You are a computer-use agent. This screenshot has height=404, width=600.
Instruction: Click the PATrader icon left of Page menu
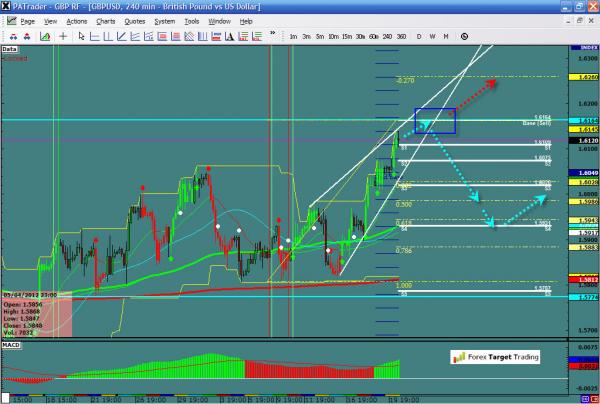(9, 20)
